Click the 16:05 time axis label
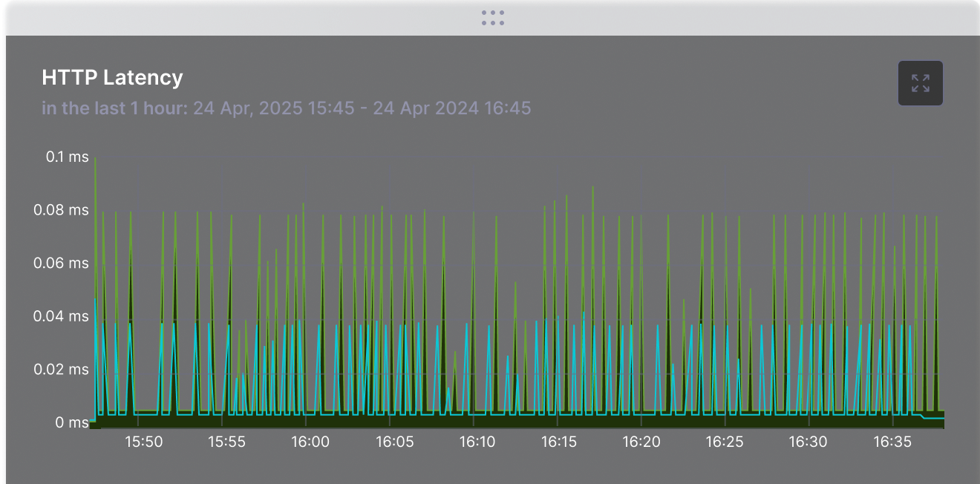The width and height of the screenshot is (980, 484). tap(394, 442)
